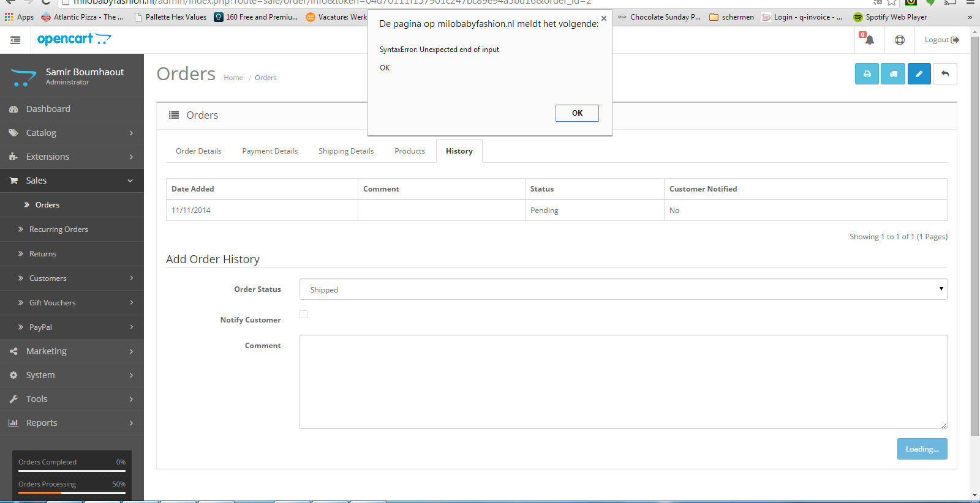Click the shipping list truck button
This screenshot has height=503, width=980.
pos(893,74)
